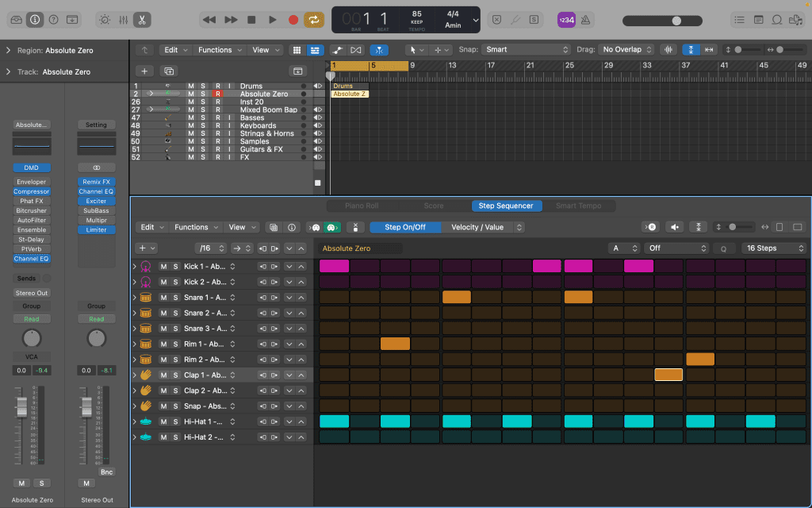Open the List Editors

click(x=740, y=20)
